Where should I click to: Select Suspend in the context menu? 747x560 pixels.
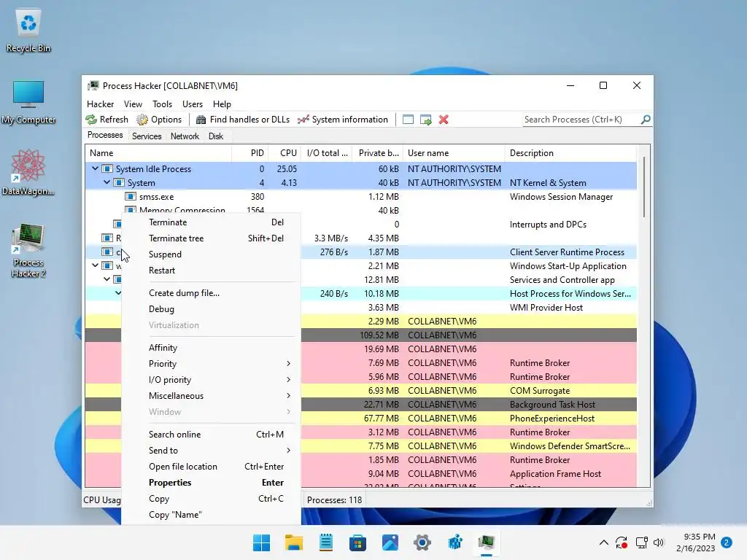coord(211,254)
